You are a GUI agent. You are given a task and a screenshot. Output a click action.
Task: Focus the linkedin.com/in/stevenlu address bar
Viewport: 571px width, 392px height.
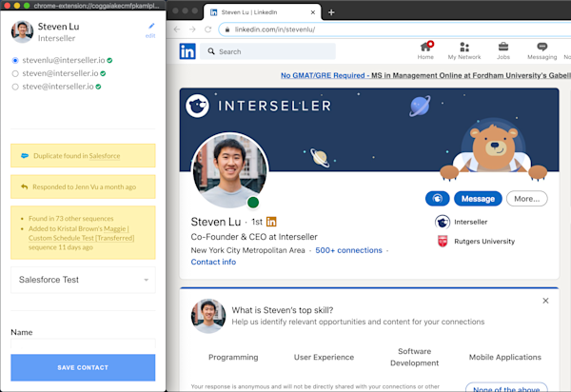click(394, 29)
